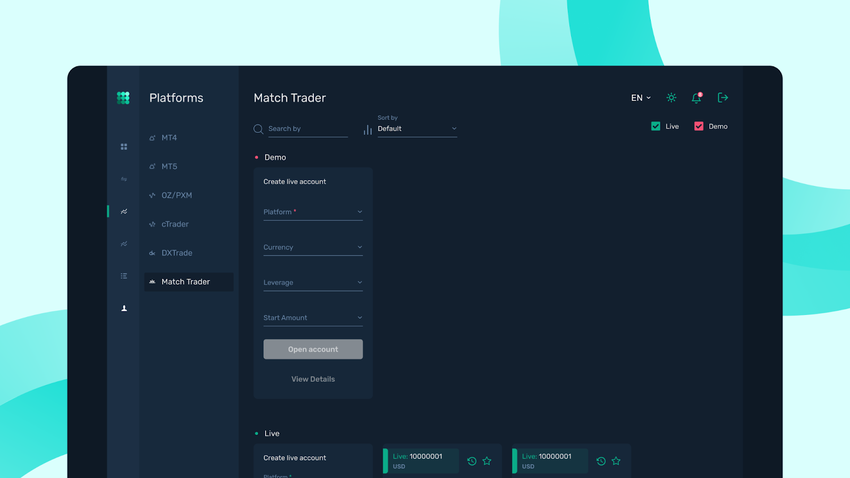
Task: Click the green dotted app logo
Action: pyautogui.click(x=123, y=98)
